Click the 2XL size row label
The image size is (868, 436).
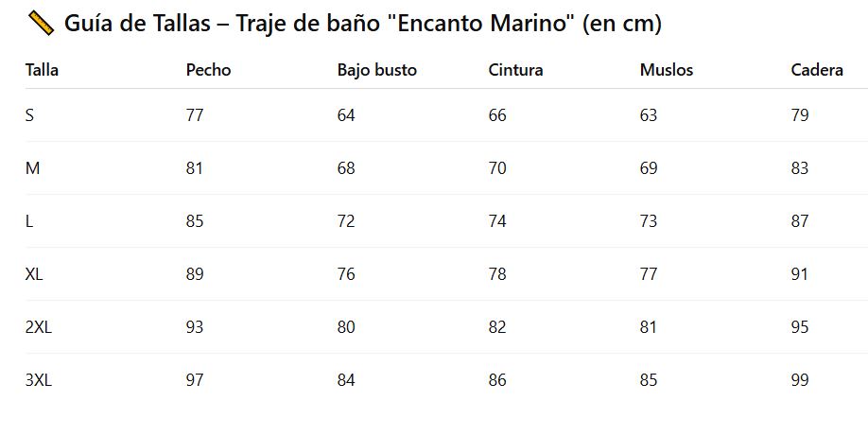[38, 327]
